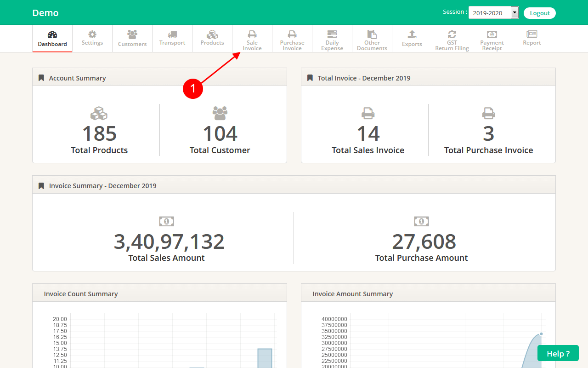Click the bar in Invoice Count chart
This screenshot has height=368, width=588.
click(x=265, y=359)
